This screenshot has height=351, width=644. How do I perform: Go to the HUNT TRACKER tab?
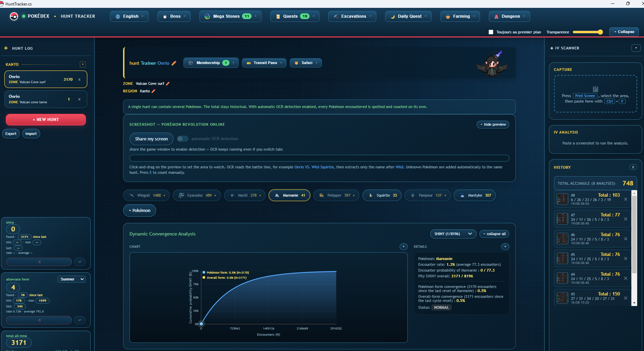coord(78,16)
